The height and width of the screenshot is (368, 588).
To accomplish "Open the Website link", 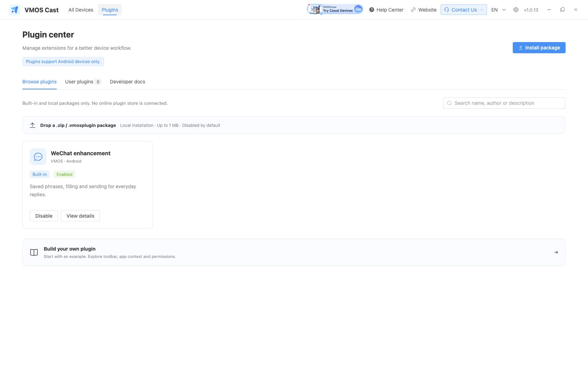I will click(424, 10).
